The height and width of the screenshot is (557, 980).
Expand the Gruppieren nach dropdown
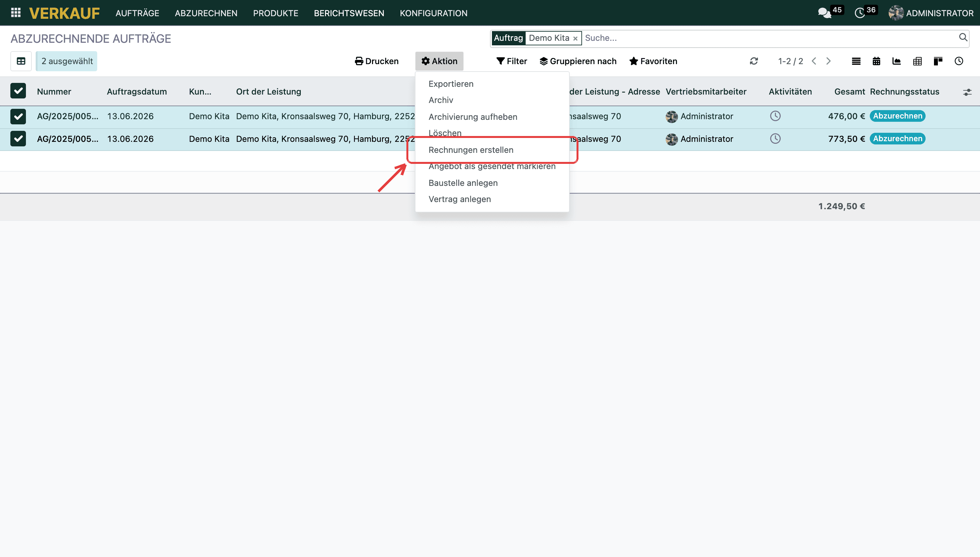coord(578,61)
